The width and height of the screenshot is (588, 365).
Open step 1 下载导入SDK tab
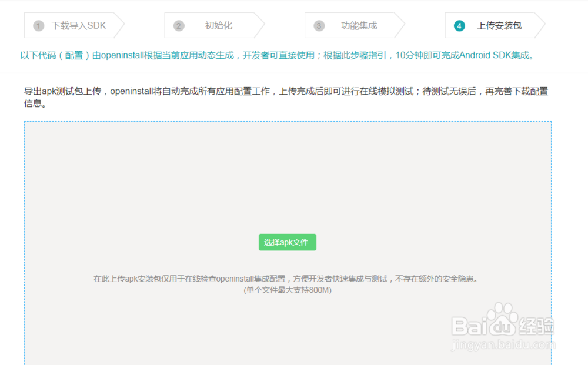coord(74,25)
